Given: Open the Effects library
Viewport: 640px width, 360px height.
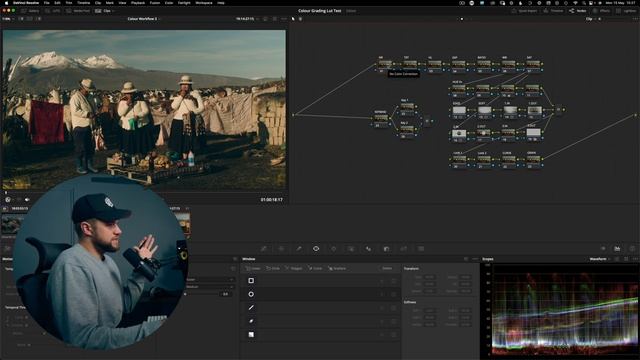Looking at the screenshot, I should pos(602,11).
